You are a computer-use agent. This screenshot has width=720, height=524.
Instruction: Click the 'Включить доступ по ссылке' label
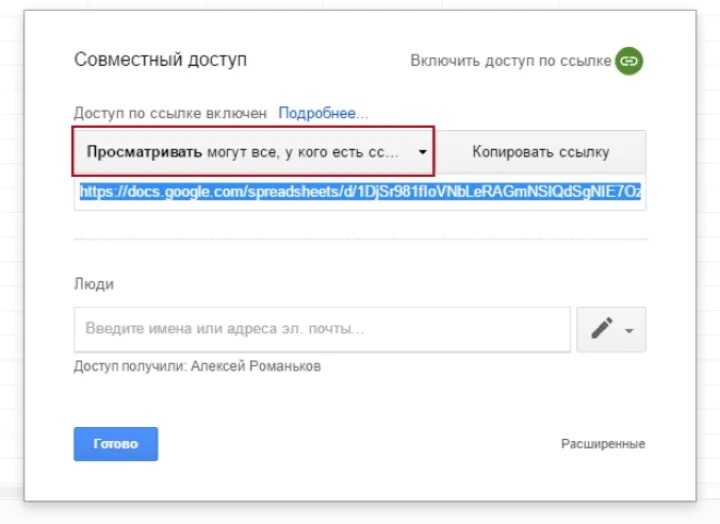[x=511, y=61]
